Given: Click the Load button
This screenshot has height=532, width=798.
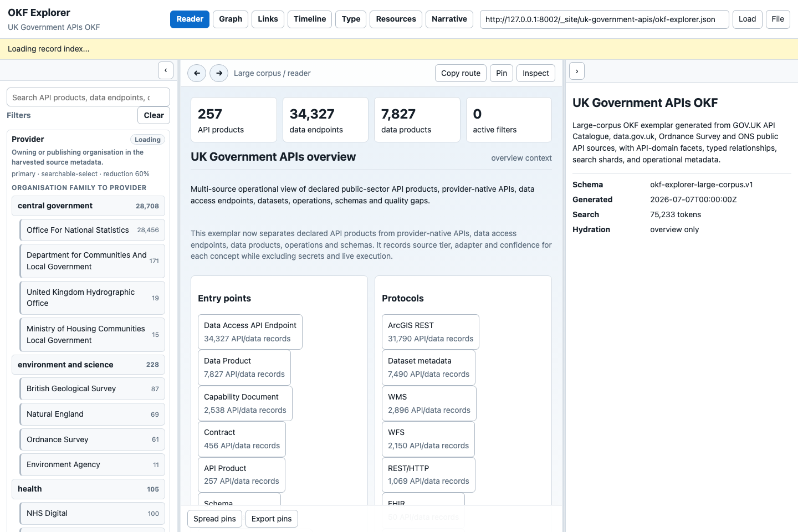Looking at the screenshot, I should [747, 19].
